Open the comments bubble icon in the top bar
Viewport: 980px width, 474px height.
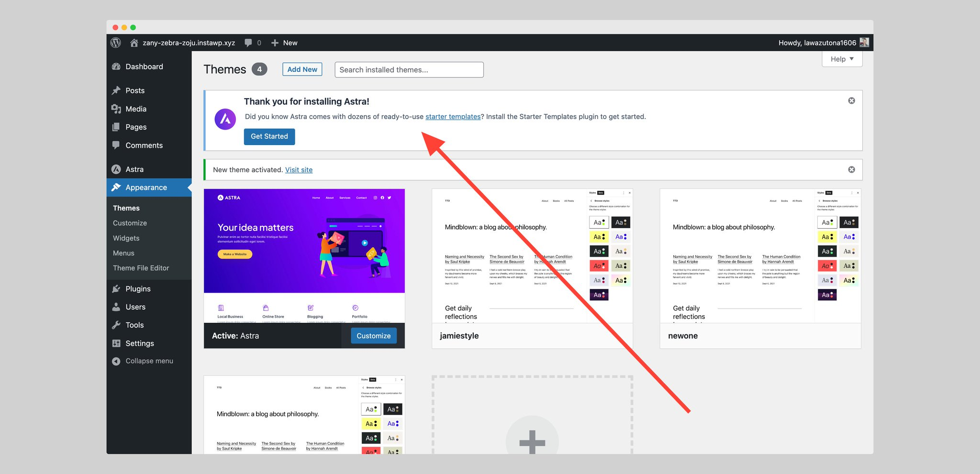tap(247, 43)
